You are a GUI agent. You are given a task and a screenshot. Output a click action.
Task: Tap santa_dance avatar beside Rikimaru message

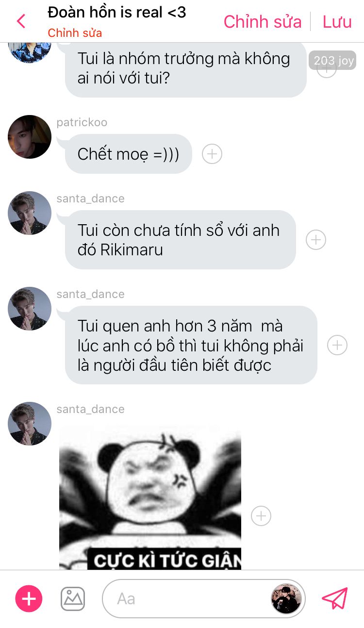(x=30, y=213)
